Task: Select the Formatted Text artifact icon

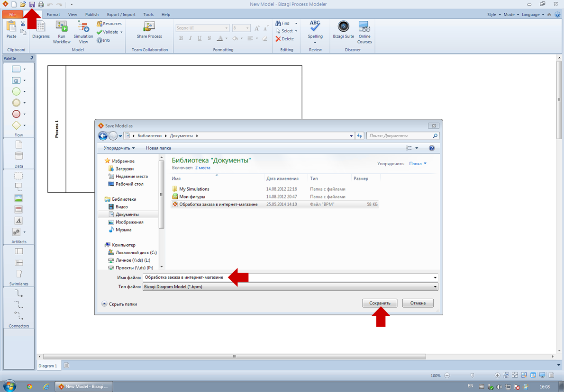Action: pyautogui.click(x=18, y=221)
